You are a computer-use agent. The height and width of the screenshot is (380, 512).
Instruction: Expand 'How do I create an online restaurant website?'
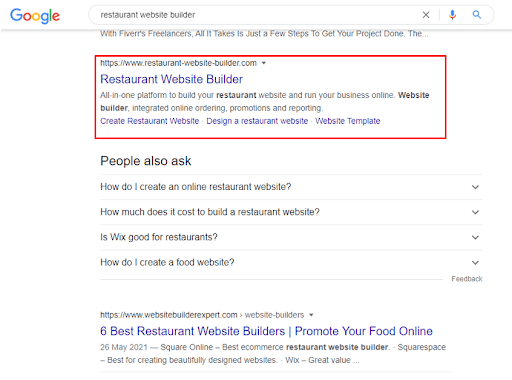coord(291,187)
